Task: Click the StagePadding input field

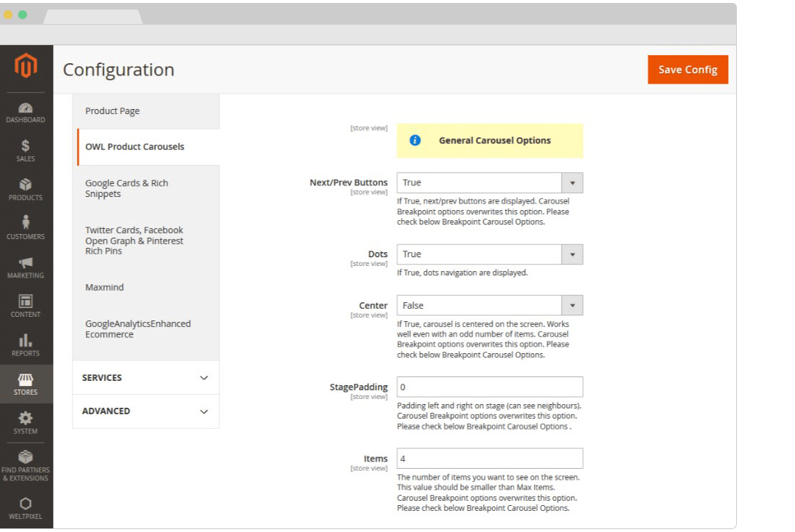Action: point(489,387)
